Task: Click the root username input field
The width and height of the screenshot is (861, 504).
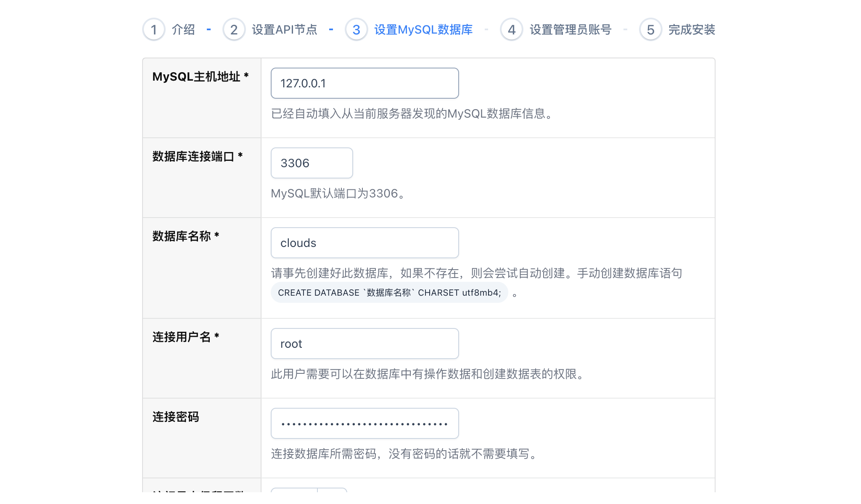Action: pos(364,343)
